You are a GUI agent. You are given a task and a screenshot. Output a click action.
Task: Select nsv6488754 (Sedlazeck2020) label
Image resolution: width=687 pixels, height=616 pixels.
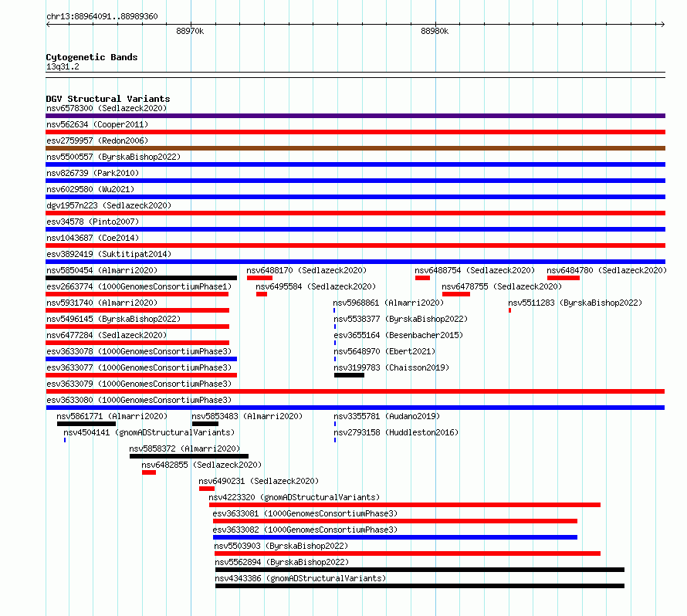(475, 270)
